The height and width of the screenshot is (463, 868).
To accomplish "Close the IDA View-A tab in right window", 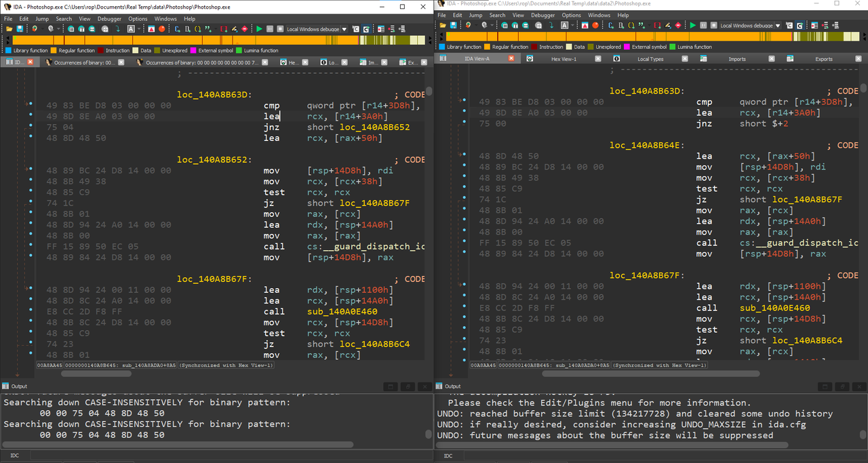I will tap(511, 59).
